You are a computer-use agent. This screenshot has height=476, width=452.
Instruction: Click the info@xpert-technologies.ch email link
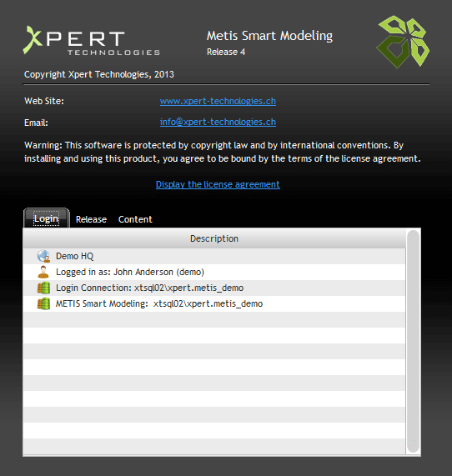pos(218,122)
